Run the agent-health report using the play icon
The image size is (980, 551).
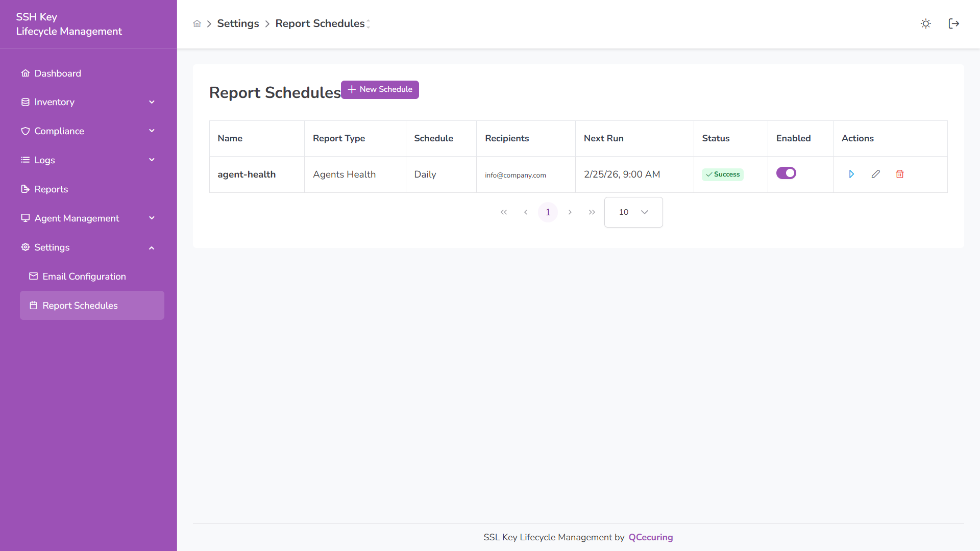point(851,174)
